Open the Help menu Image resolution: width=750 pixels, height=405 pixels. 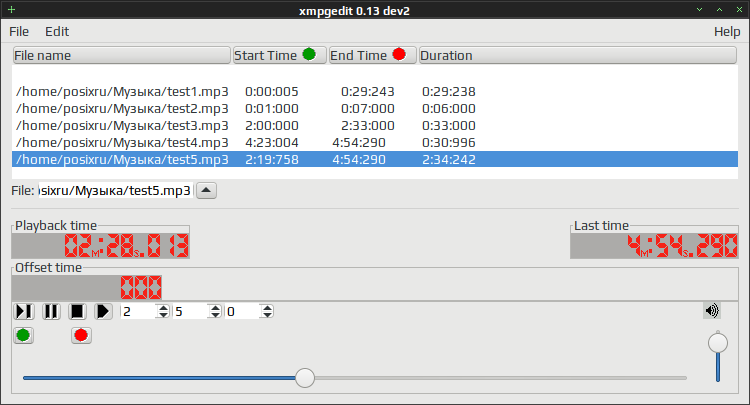tap(727, 32)
